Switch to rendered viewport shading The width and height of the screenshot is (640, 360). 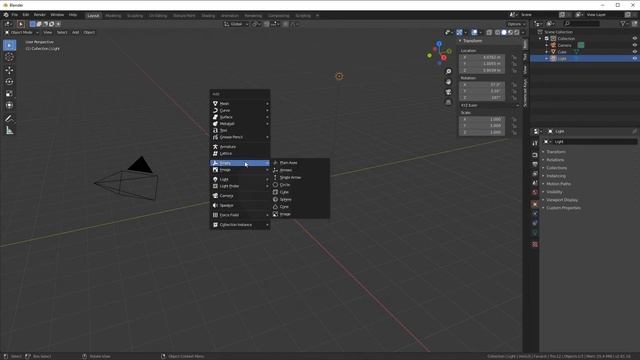coord(517,32)
